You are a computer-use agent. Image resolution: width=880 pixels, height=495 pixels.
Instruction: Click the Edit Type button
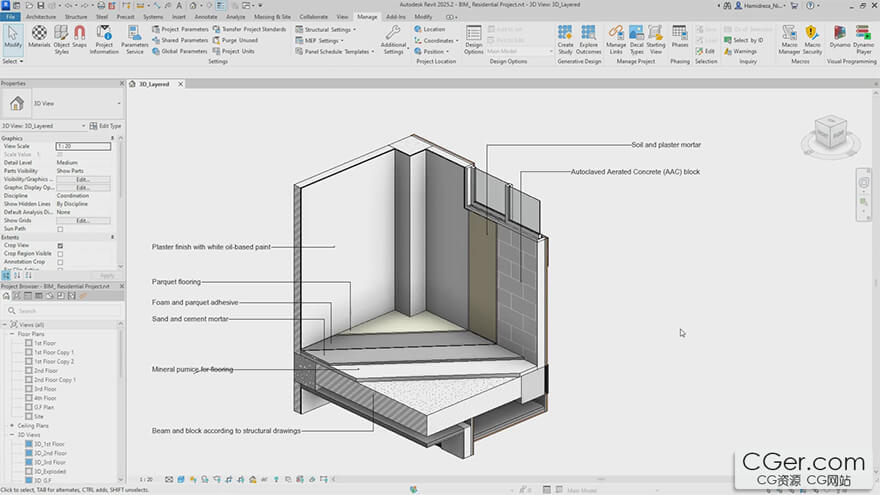tap(105, 126)
